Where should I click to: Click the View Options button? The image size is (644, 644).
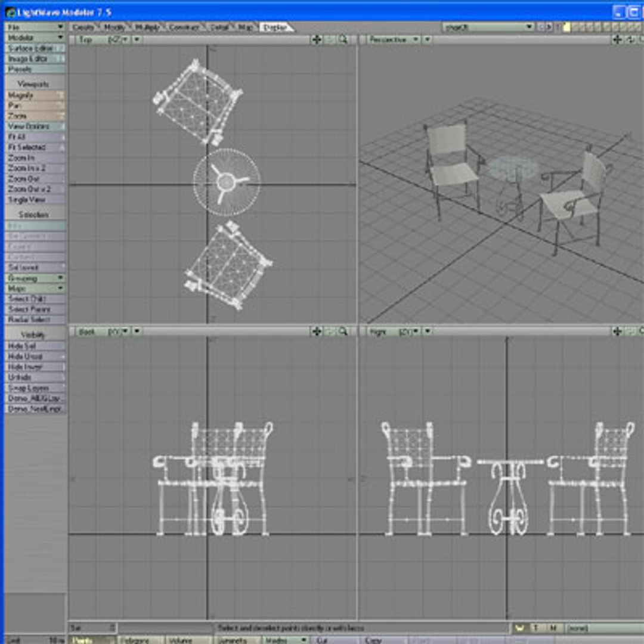[35, 126]
